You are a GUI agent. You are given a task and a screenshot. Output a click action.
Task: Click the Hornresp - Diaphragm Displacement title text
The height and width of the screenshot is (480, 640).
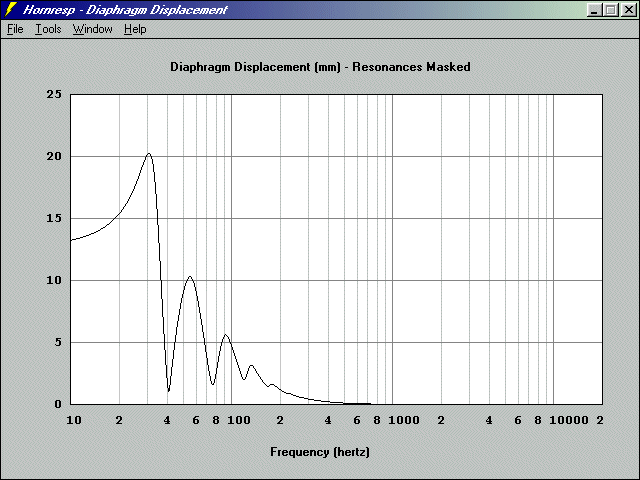125,10
